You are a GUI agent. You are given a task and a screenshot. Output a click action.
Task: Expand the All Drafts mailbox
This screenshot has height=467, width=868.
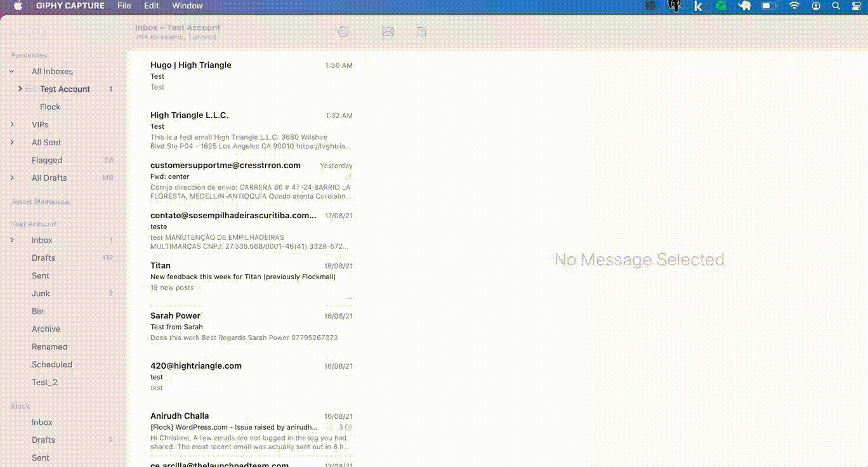pos(12,178)
